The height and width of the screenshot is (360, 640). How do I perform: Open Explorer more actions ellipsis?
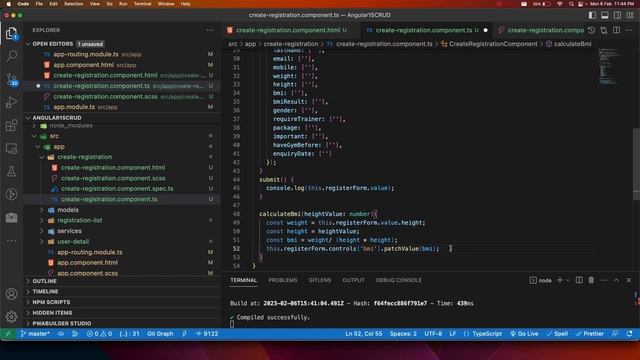[209, 30]
